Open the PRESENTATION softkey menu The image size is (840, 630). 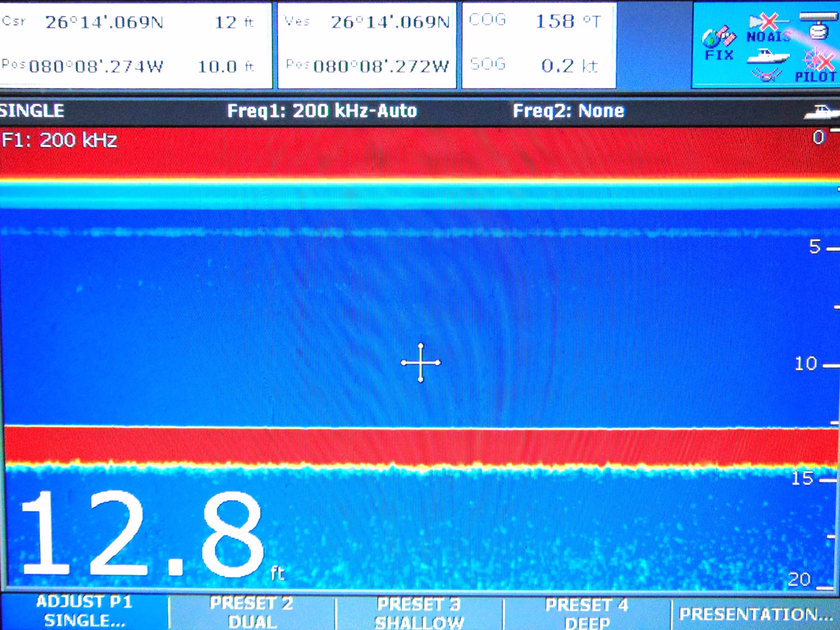756,614
